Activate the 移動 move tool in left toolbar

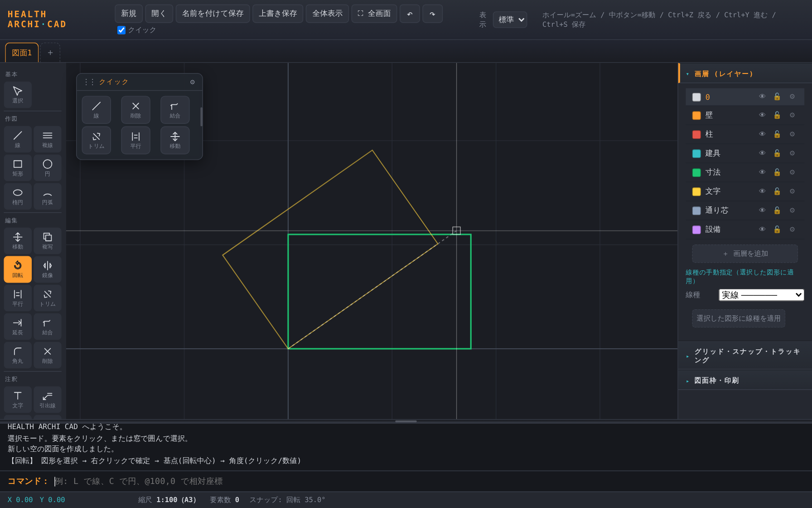tap(18, 240)
